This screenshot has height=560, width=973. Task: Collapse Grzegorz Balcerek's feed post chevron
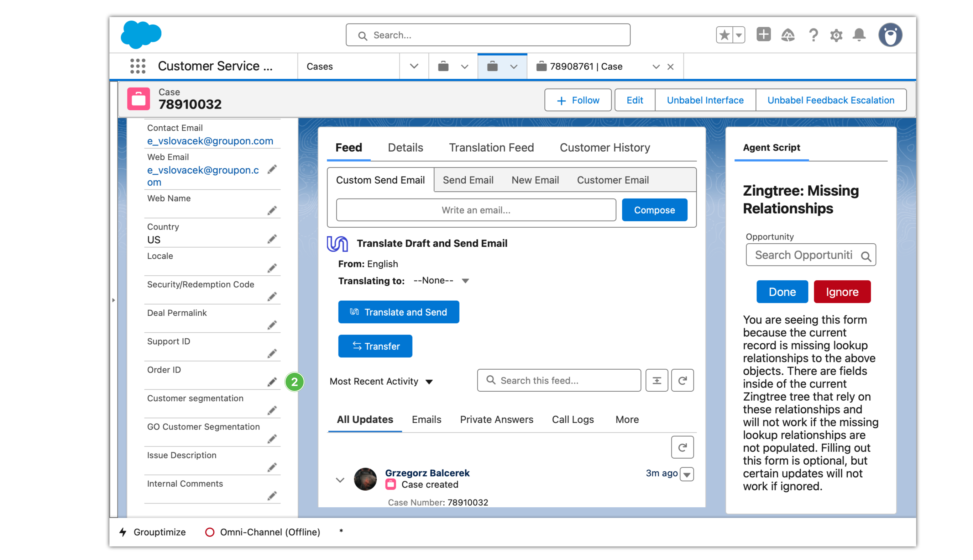point(340,480)
